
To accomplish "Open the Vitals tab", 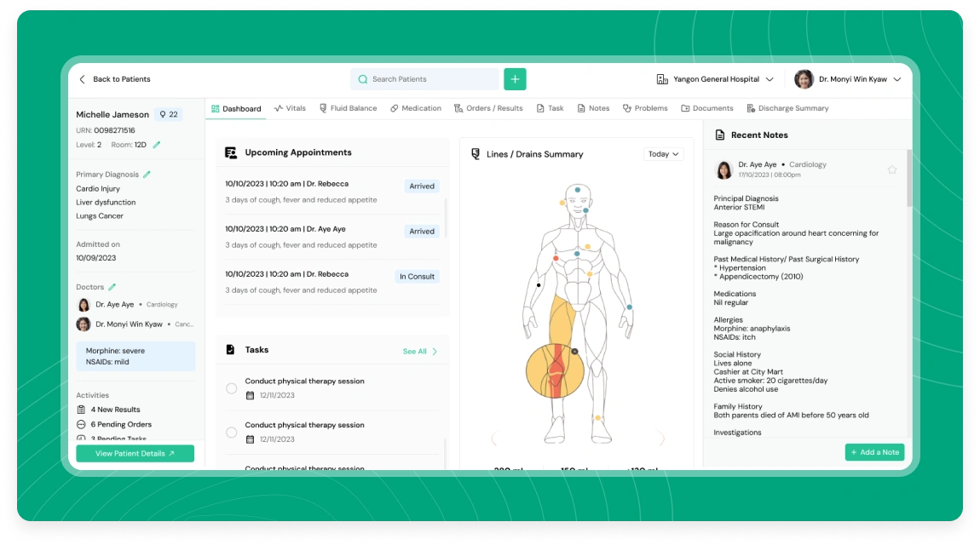I will pyautogui.click(x=290, y=108).
